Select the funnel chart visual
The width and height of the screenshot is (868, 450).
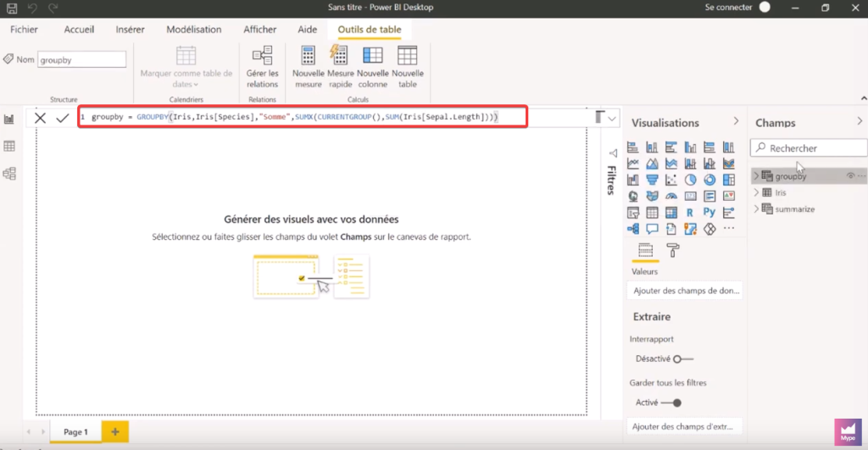pos(652,180)
